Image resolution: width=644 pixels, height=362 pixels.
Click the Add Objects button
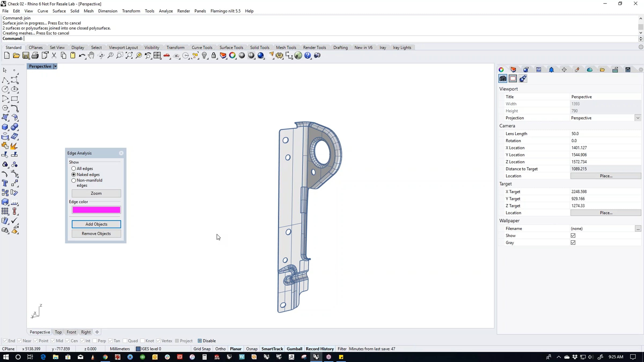tap(96, 224)
